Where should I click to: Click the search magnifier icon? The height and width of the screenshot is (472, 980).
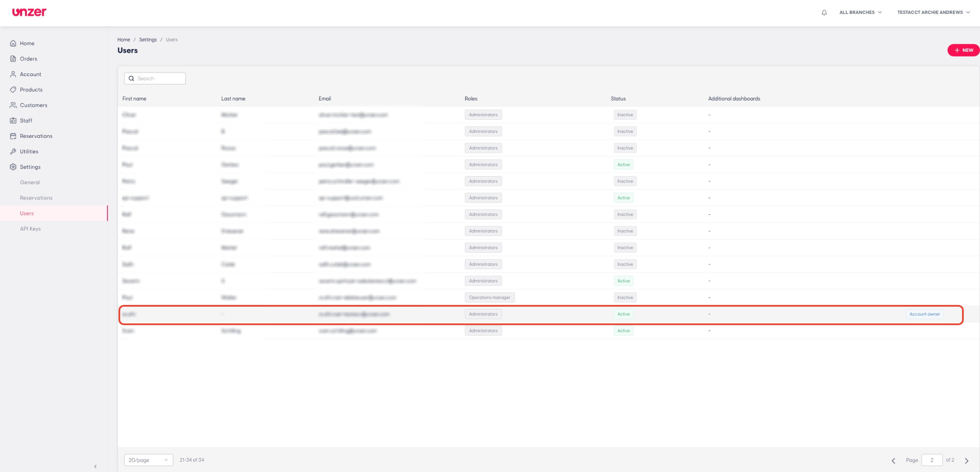pyautogui.click(x=132, y=78)
